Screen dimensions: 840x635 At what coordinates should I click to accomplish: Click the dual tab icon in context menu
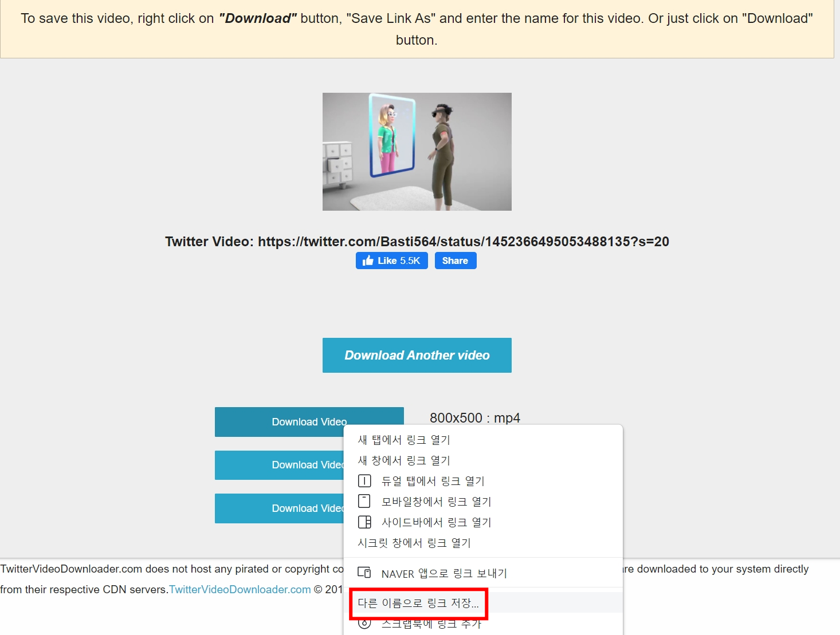364,481
